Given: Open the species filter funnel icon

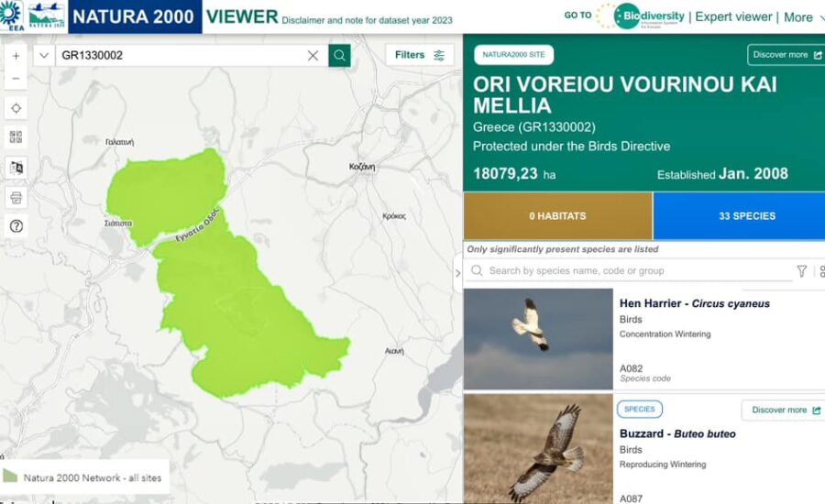Looking at the screenshot, I should click(801, 271).
